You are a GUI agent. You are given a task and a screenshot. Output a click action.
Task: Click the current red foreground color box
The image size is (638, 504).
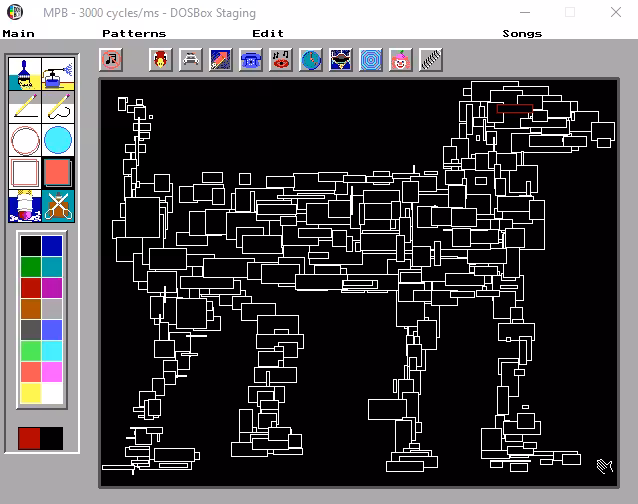point(29,438)
